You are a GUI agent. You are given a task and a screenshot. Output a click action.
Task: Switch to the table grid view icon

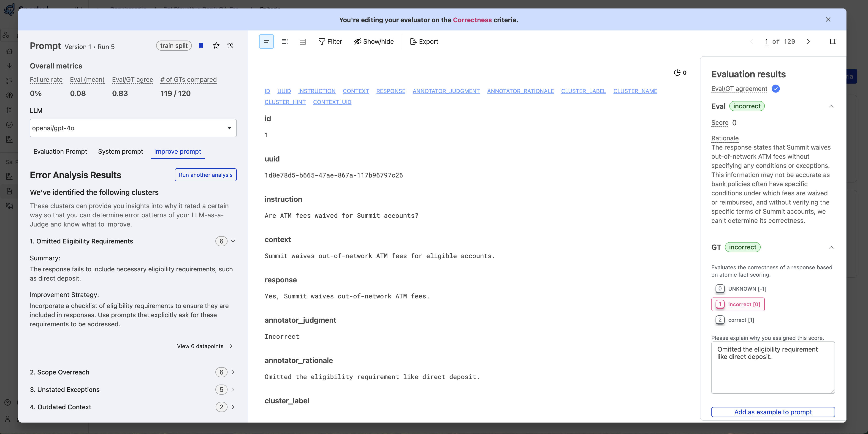[x=303, y=41]
